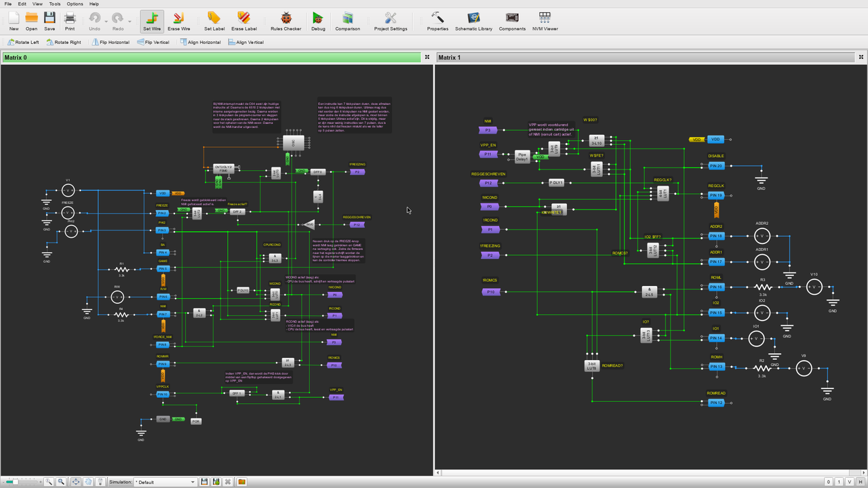Click the Set Label tool
The width and height of the screenshot is (868, 488).
coord(214,21)
